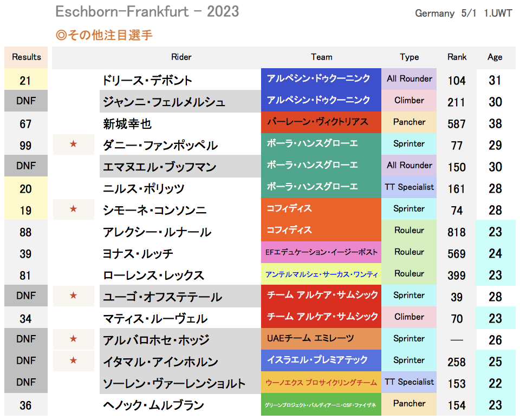This screenshot has height=420, width=520.
Task: Click マティス・ルーヴェル's チーム アルケア・サムシック cell
Action: click(321, 317)
